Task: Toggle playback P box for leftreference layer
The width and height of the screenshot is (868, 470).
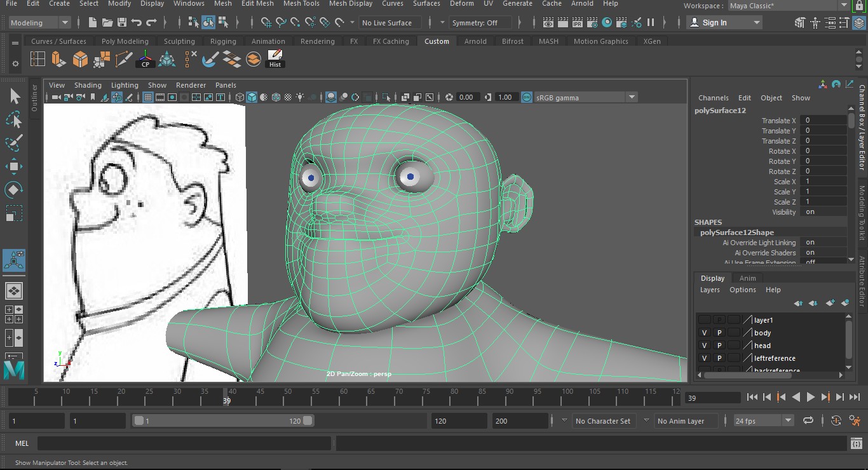Action: coord(719,358)
